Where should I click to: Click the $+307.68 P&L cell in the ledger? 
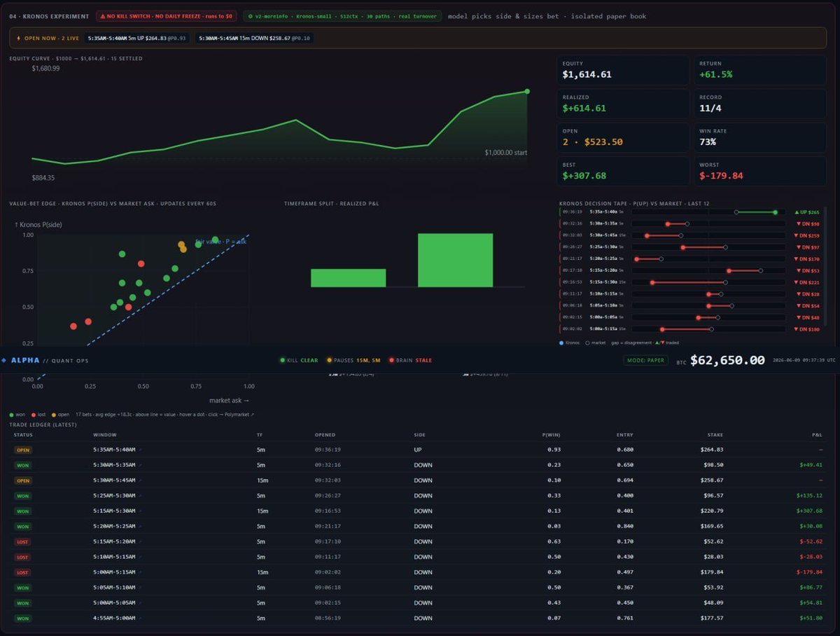pos(809,511)
